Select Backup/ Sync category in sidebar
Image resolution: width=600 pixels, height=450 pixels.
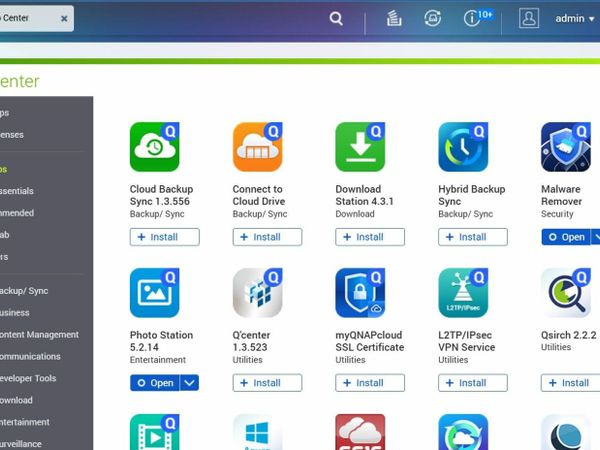click(x=24, y=291)
